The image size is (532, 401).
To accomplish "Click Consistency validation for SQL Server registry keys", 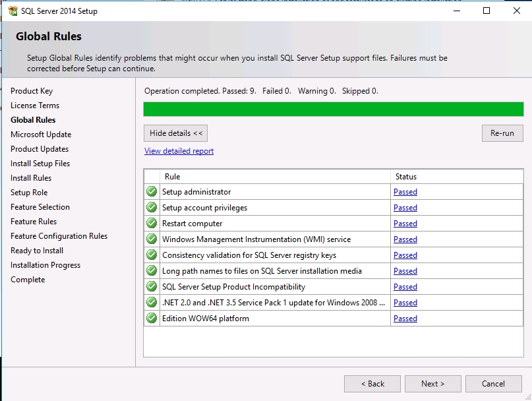I will tap(249, 255).
